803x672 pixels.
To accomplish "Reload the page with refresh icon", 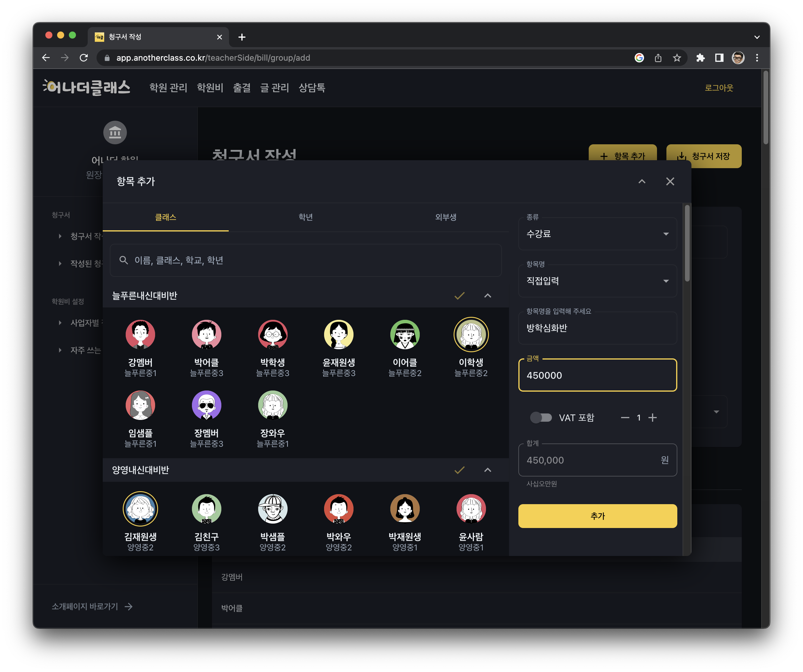I will (84, 58).
